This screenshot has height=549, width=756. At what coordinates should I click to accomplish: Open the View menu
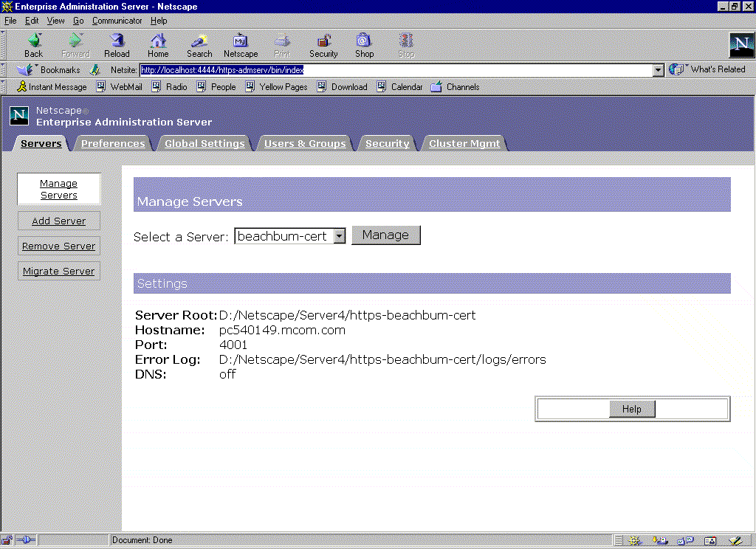point(55,21)
